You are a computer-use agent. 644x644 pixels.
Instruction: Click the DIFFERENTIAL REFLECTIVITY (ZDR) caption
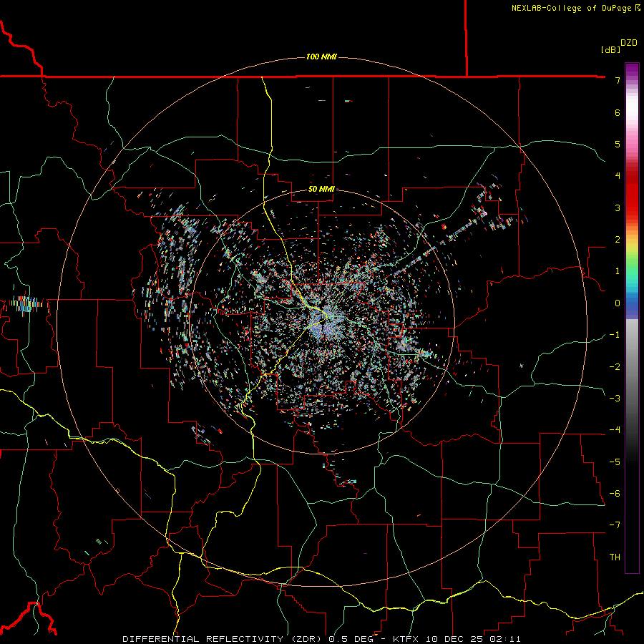pyautogui.click(x=223, y=639)
